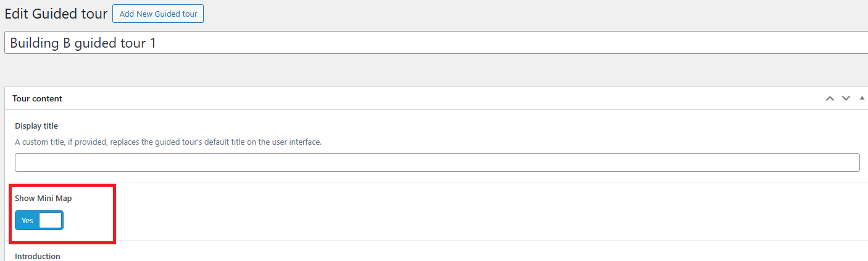The height and width of the screenshot is (261, 868).
Task: Click the gray area below the title field
Action: coord(432,70)
